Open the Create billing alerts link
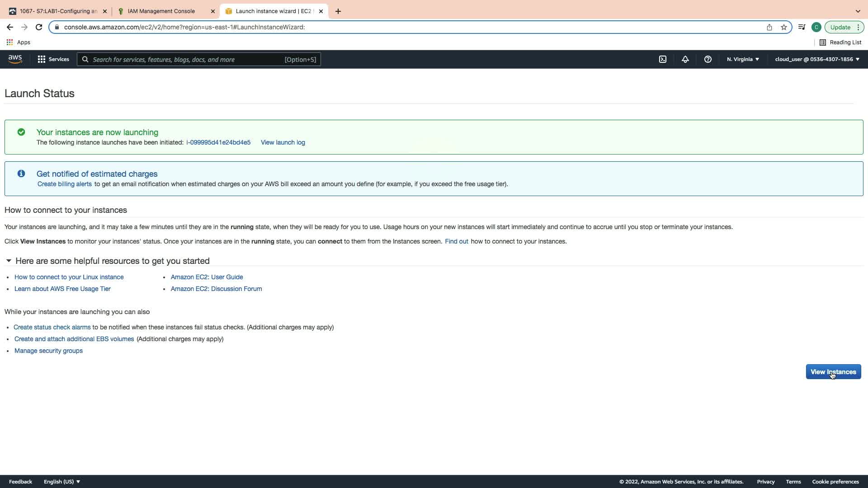868x488 pixels. pyautogui.click(x=65, y=184)
